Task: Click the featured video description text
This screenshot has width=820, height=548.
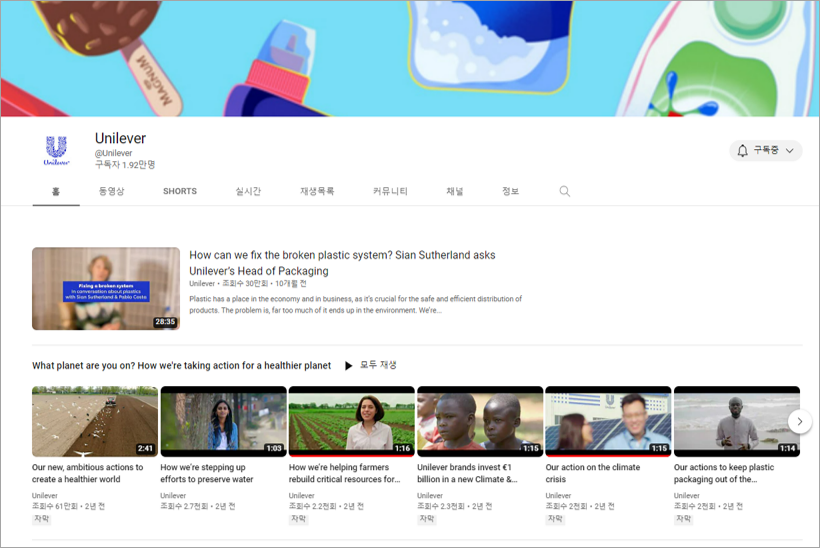Action: (x=356, y=304)
